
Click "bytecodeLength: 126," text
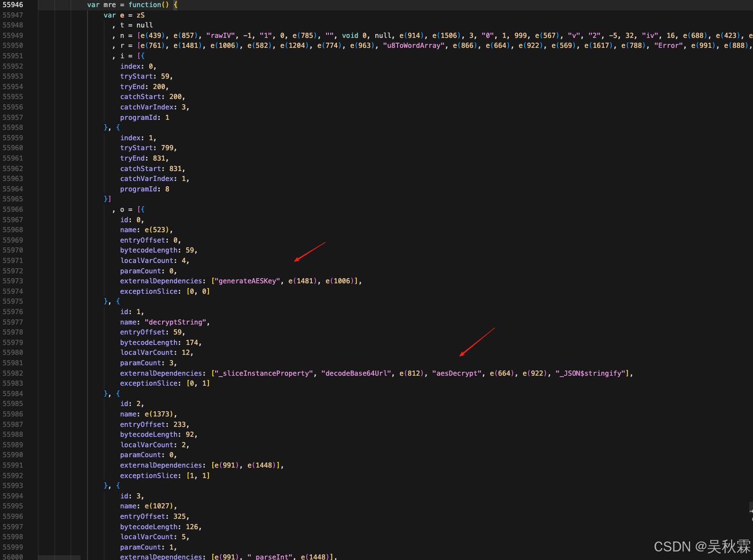161,527
